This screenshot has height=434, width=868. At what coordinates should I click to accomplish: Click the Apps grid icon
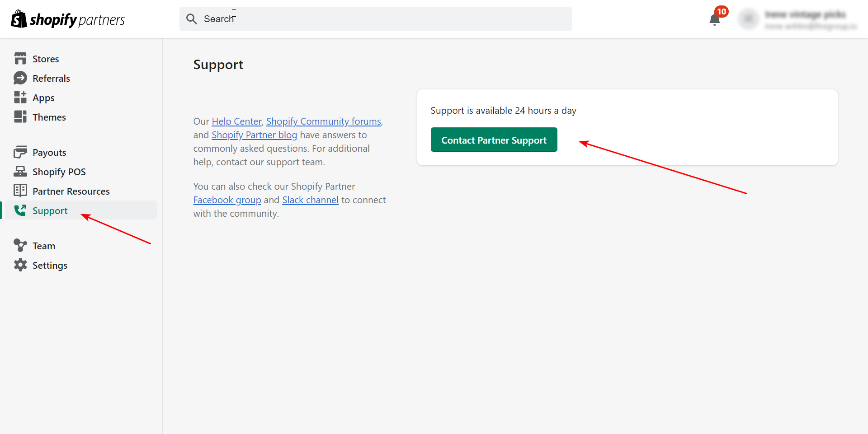point(20,98)
